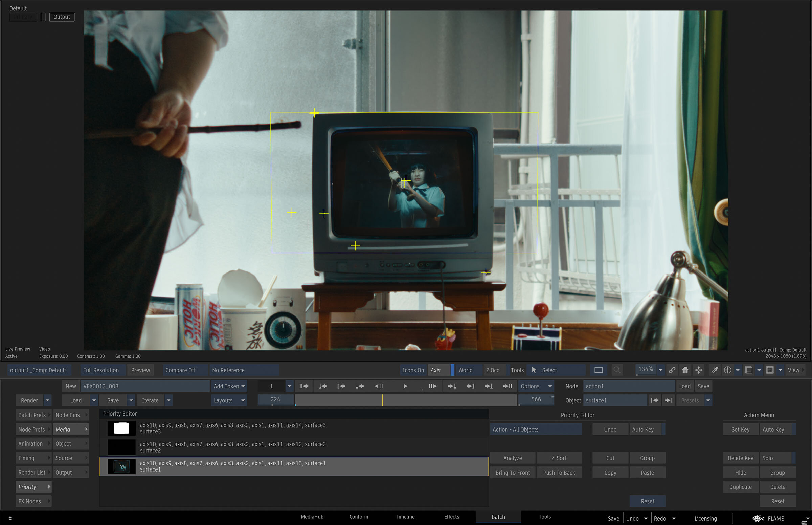Open the MediaHub tab
This screenshot has height=525, width=812.
312,517
